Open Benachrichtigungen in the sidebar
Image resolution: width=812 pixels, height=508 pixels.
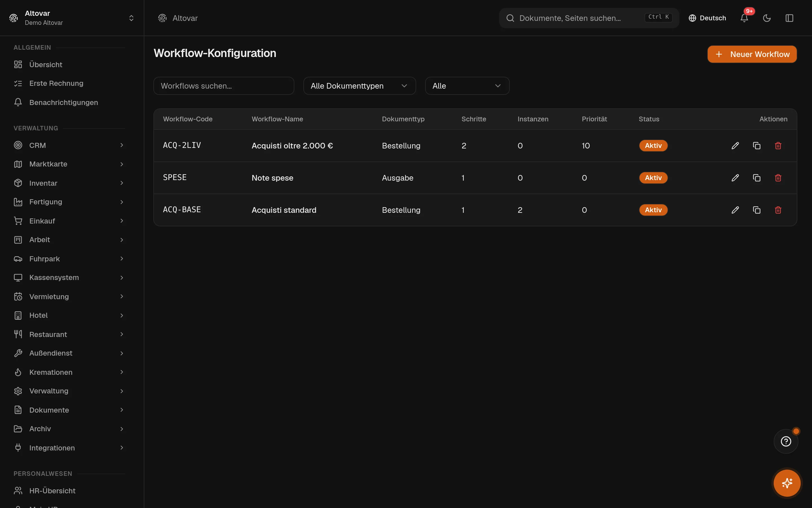[69, 102]
